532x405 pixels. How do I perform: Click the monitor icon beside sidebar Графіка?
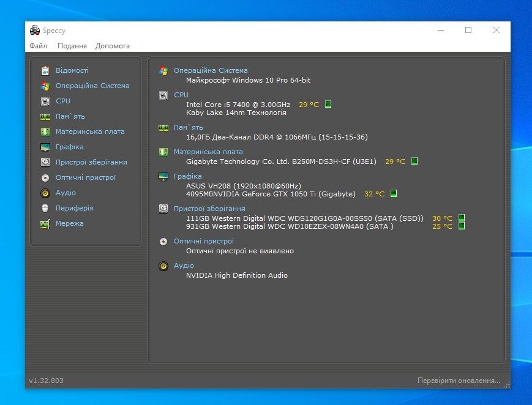tap(45, 147)
